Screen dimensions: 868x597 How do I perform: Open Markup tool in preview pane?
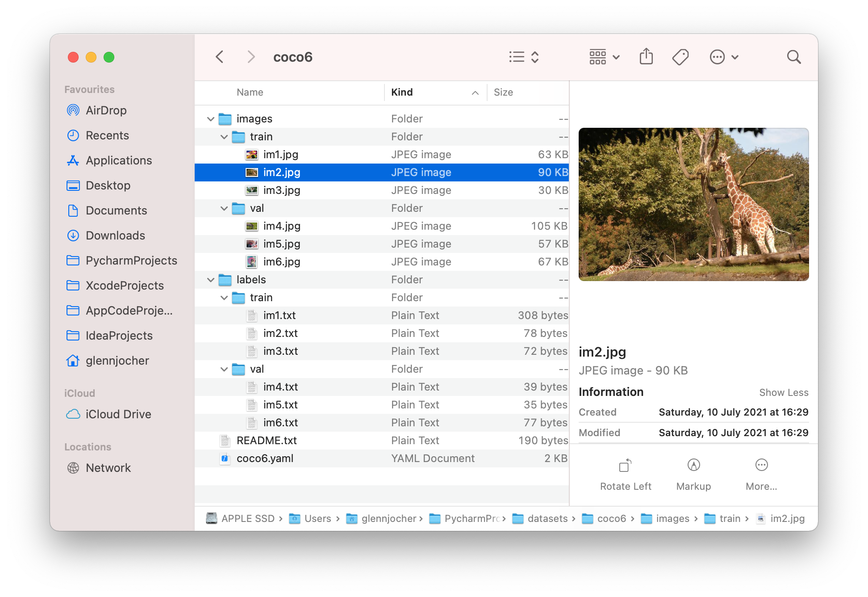tap(693, 466)
